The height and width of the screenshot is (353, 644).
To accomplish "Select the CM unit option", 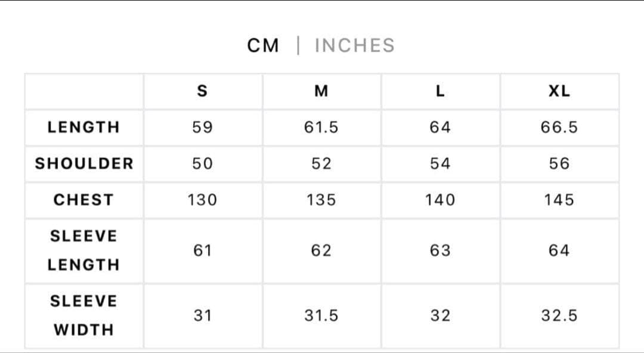I will (263, 45).
